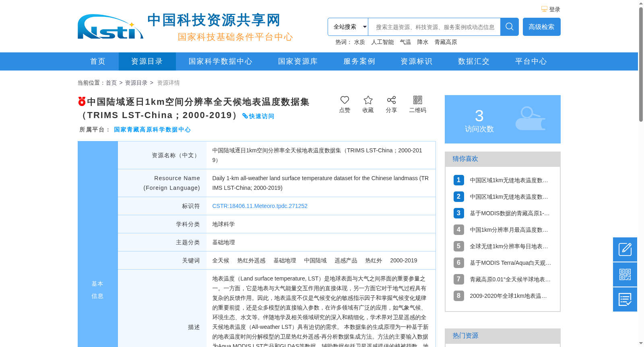Click the 猜你喜欢 section header
644x347 pixels.
[503, 159]
